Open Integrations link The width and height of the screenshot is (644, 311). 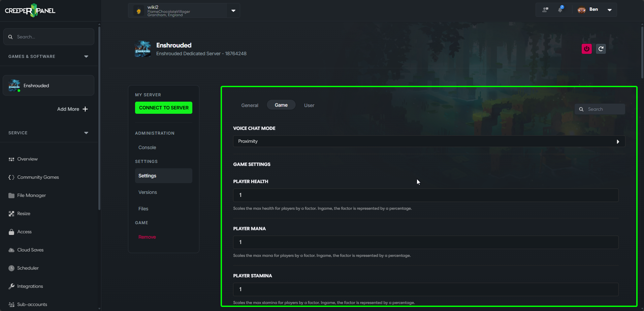pyautogui.click(x=30, y=286)
